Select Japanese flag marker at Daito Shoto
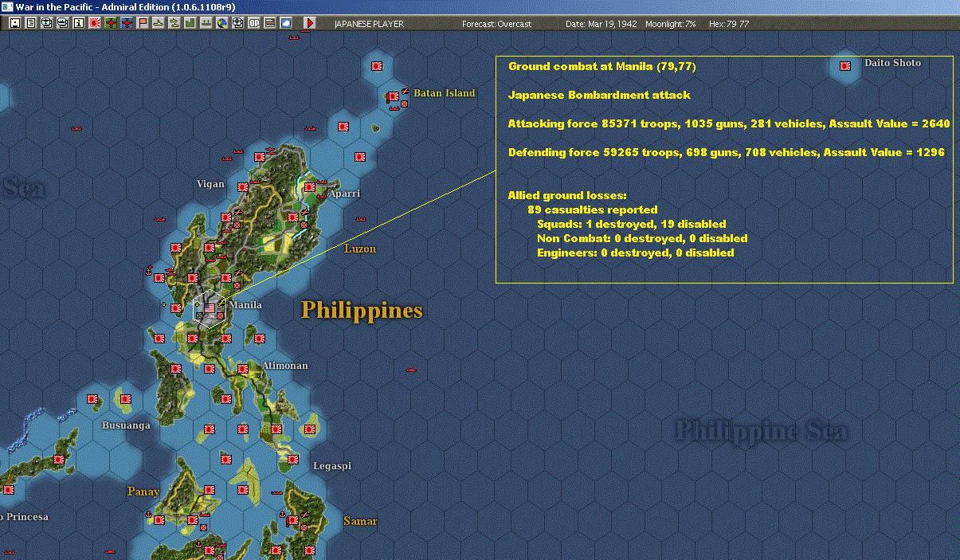The height and width of the screenshot is (560, 960). click(845, 66)
